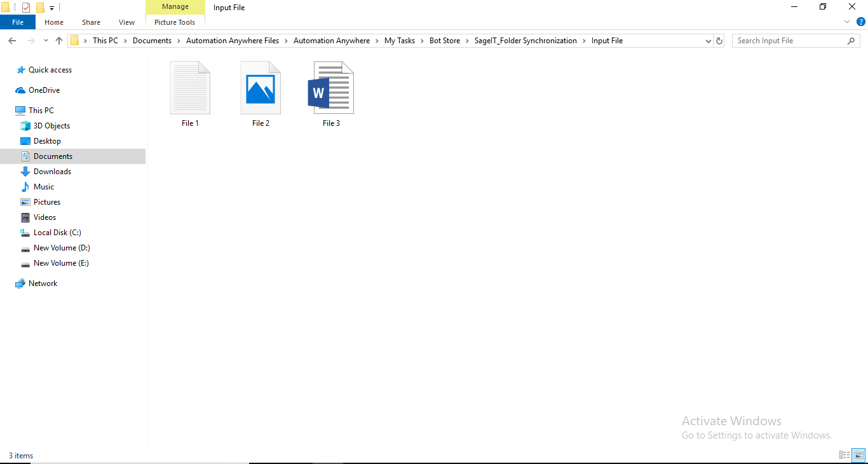Image resolution: width=868 pixels, height=464 pixels.
Task: Expand the chevron after Automation Anywhere Files
Action: [286, 41]
